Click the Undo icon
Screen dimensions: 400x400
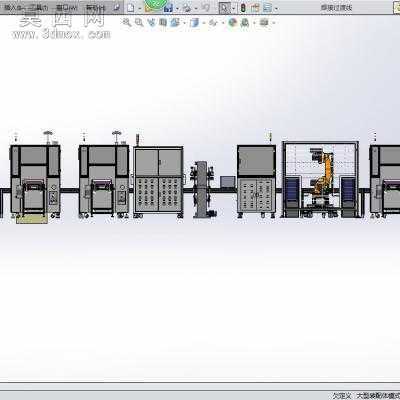point(206,8)
